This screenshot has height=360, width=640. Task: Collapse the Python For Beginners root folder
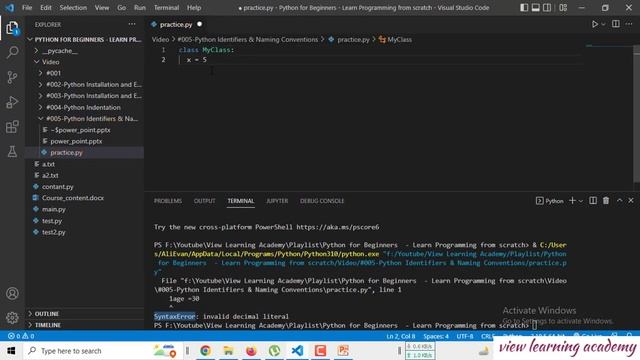tap(84, 40)
